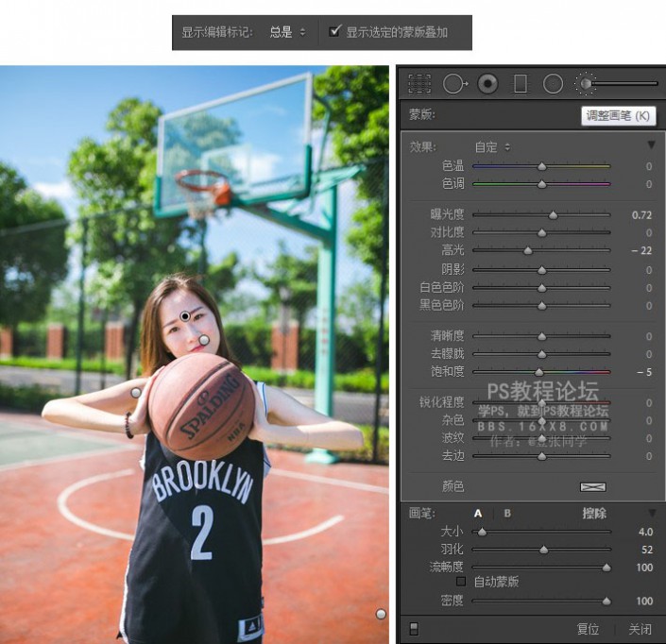Click the brush pin near the left hand
Screen dimensions: 666x644
tap(136, 393)
